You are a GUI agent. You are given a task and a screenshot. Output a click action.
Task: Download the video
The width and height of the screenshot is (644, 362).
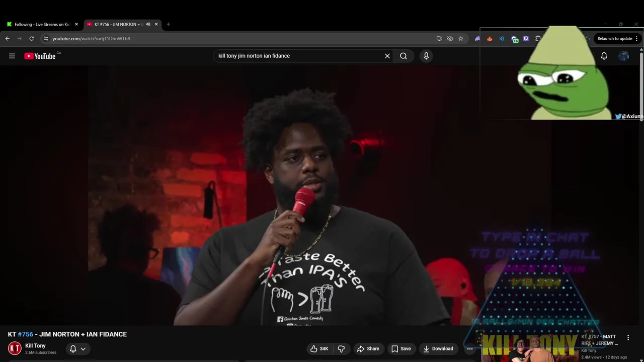point(438,348)
